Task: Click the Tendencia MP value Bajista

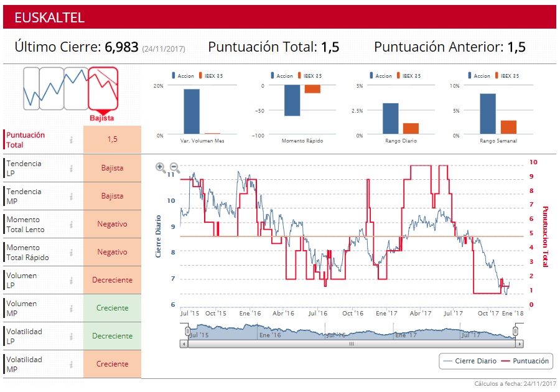Action: click(x=112, y=196)
